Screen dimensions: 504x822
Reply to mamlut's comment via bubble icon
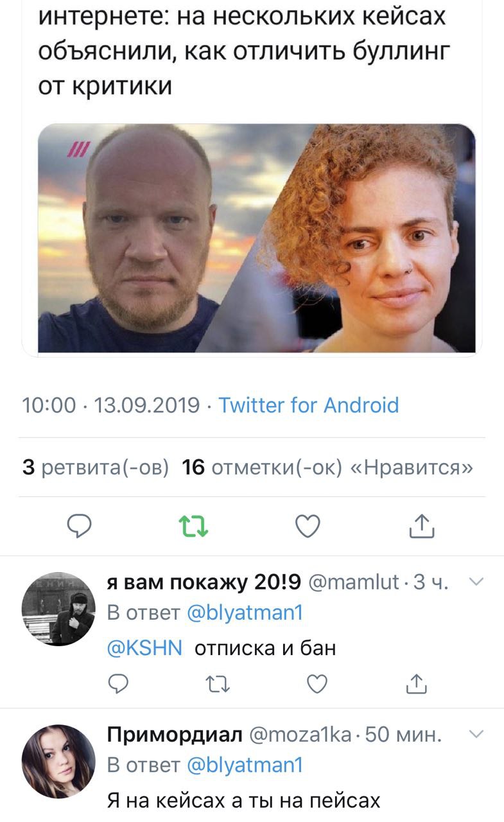(x=117, y=685)
